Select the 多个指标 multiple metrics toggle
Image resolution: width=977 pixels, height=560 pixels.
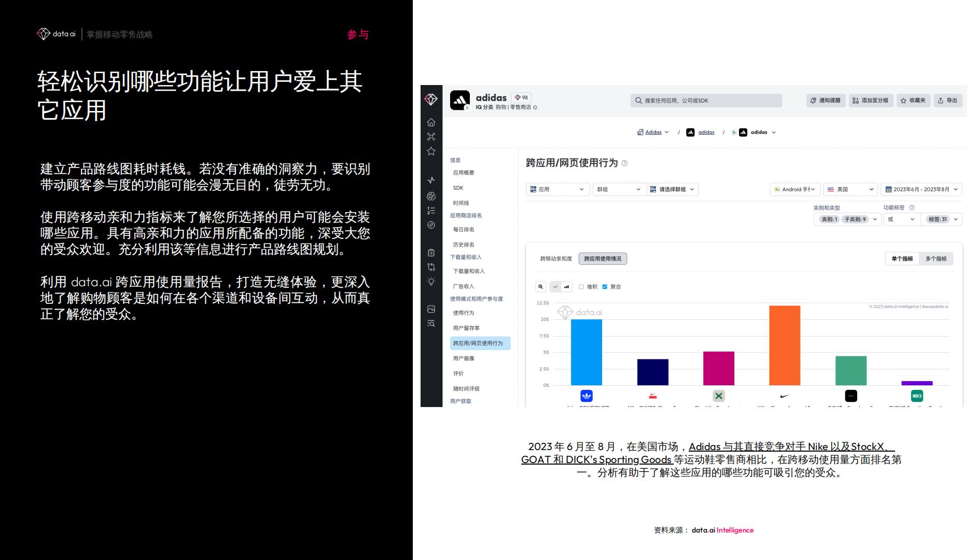936,259
